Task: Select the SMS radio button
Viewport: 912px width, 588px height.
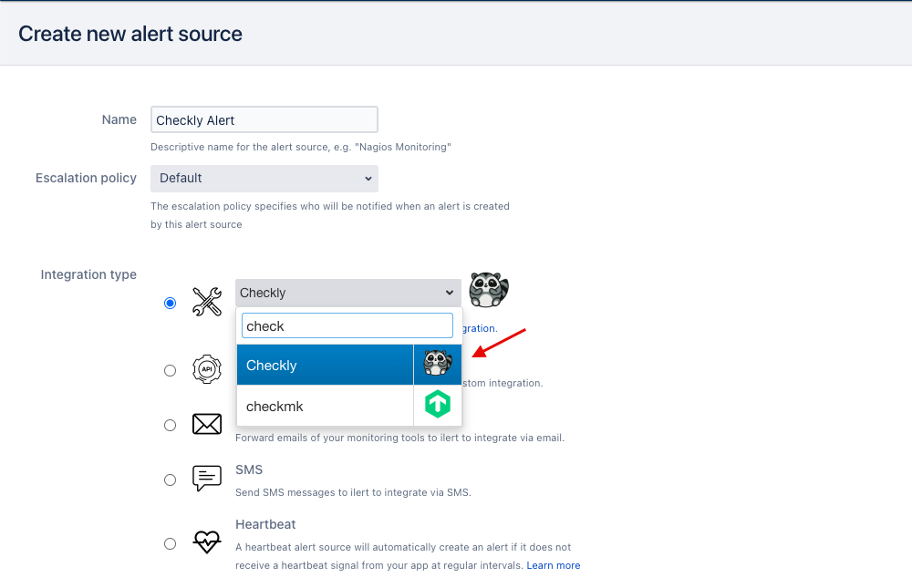Action: tap(170, 480)
